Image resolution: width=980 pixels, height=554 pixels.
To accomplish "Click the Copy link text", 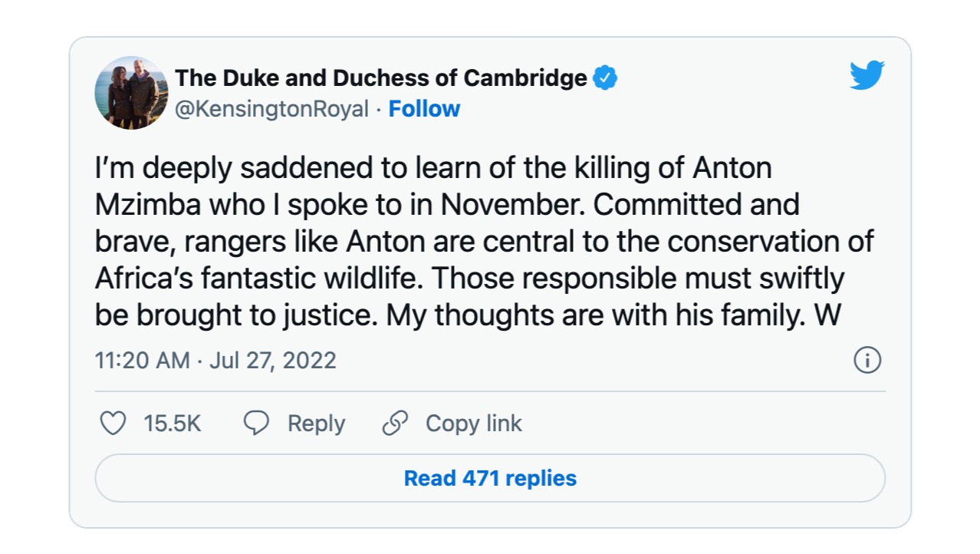I will click(473, 424).
